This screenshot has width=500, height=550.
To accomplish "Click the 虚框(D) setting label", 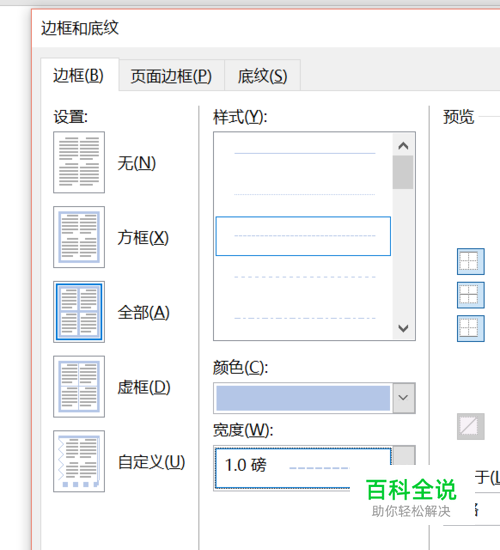I will (x=144, y=387).
